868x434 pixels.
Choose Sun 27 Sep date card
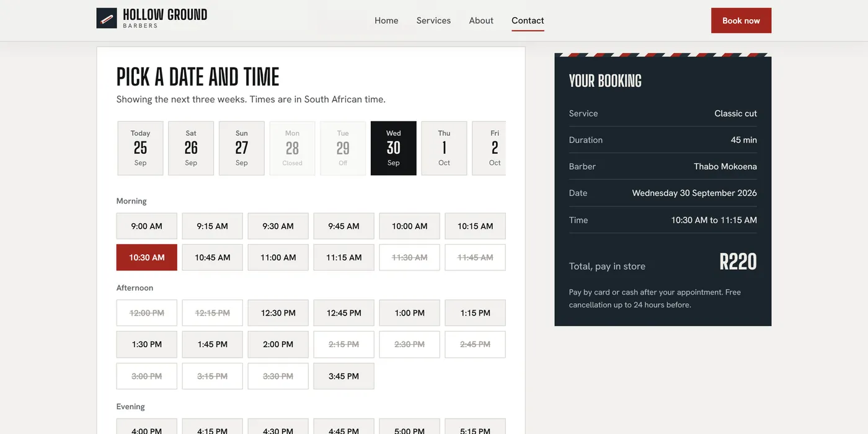(242, 148)
